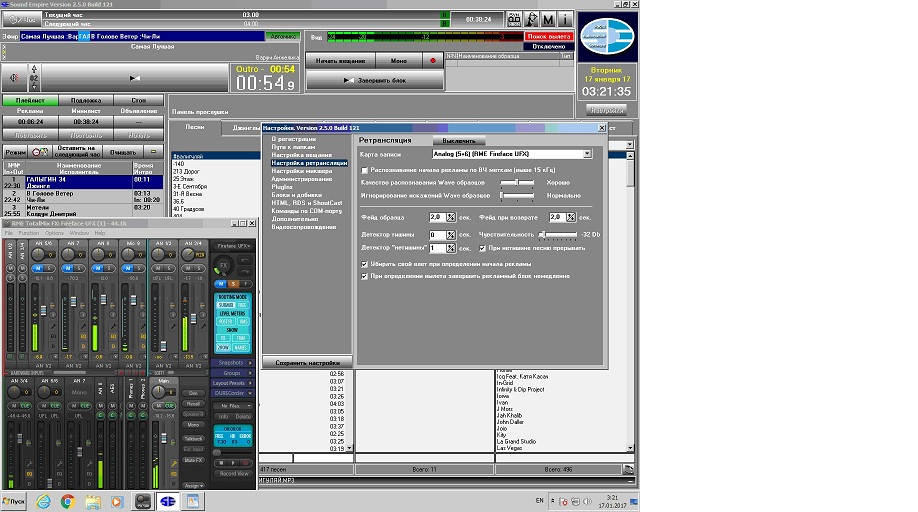Toggle mute M on the AN 5/6 channel in TotalMix

pyautogui.click(x=37, y=268)
